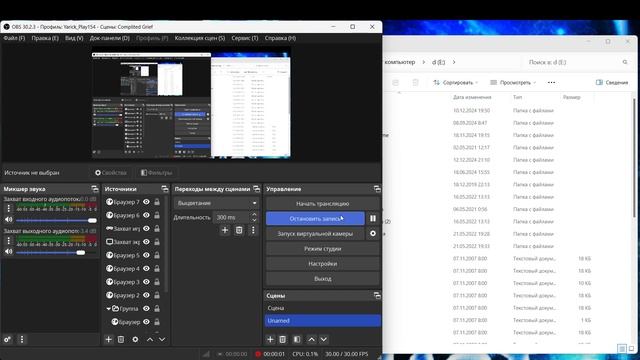Screen dimensions: 640x360
Task: Open more options ellipsis in Explorer toolbar
Action: tap(551, 82)
